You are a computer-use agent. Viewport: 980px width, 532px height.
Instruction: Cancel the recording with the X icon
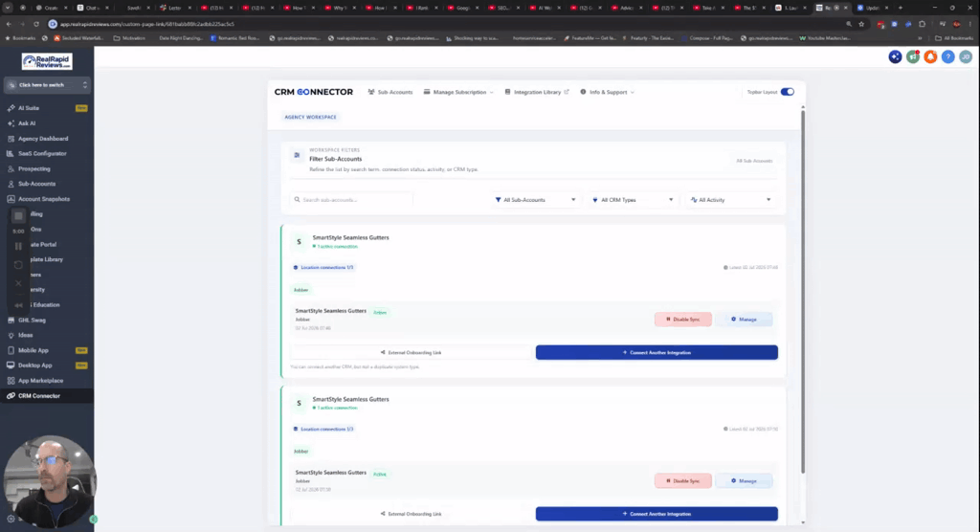pyautogui.click(x=18, y=284)
